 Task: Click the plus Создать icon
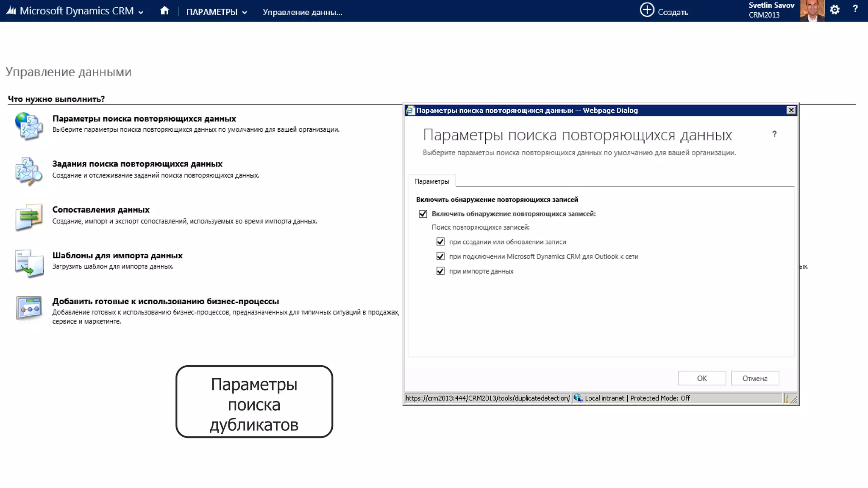pyautogui.click(x=647, y=10)
